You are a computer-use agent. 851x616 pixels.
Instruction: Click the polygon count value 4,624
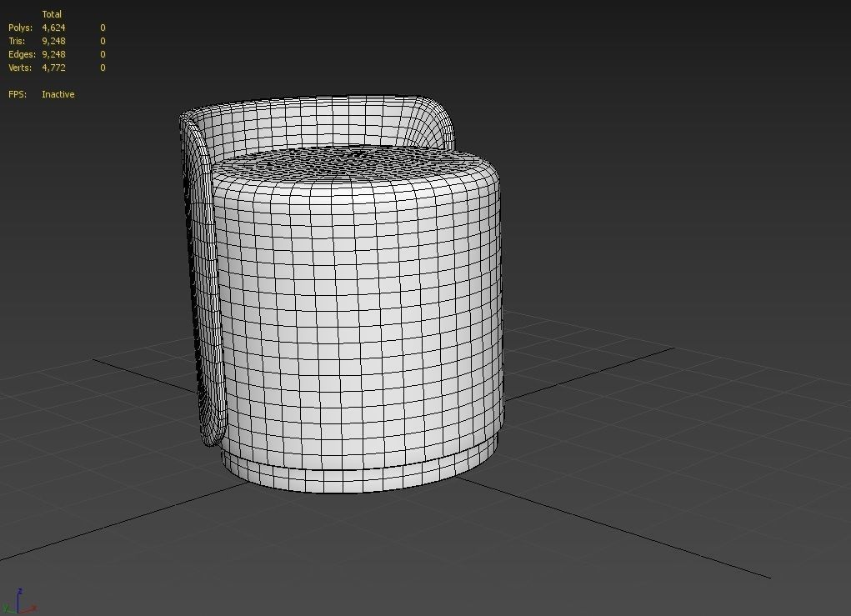coord(53,28)
